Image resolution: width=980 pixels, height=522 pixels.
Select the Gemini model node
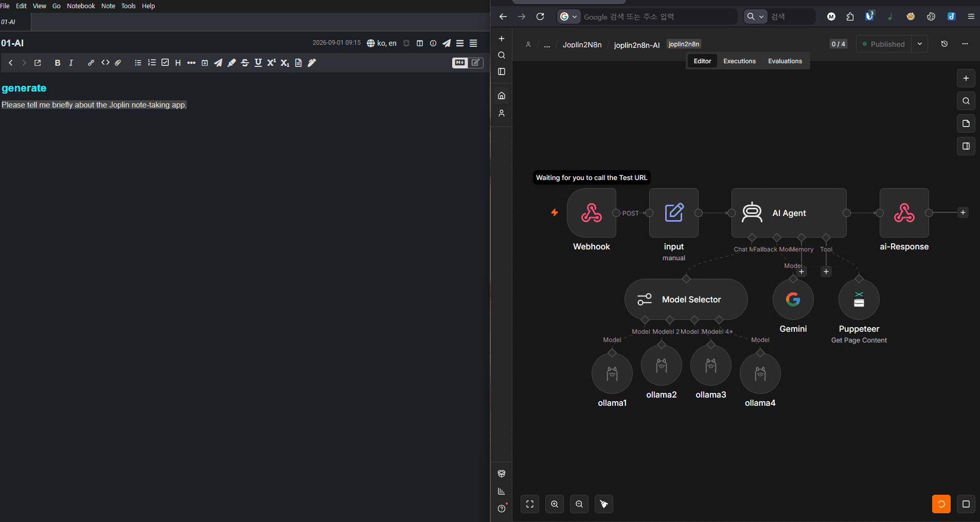pyautogui.click(x=793, y=299)
